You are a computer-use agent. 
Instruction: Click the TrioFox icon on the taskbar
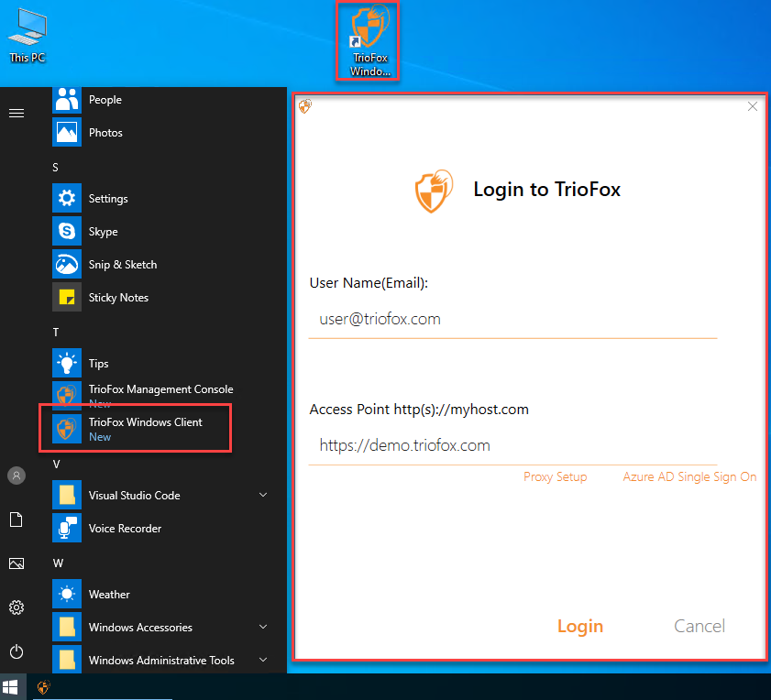[x=43, y=687]
